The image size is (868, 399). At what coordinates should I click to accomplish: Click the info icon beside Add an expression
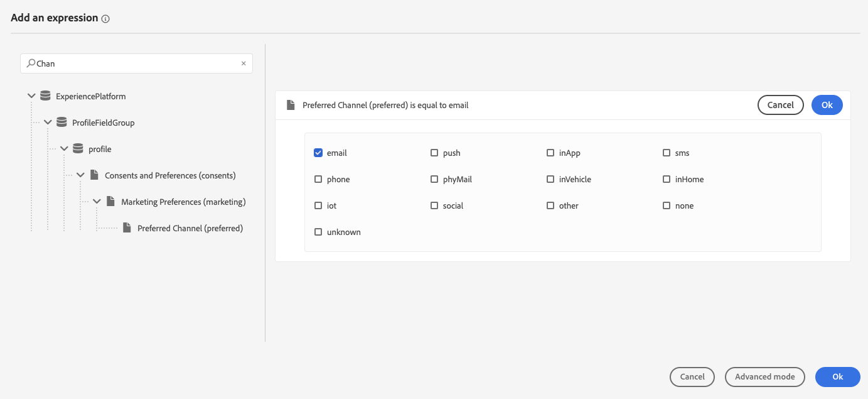tap(105, 19)
